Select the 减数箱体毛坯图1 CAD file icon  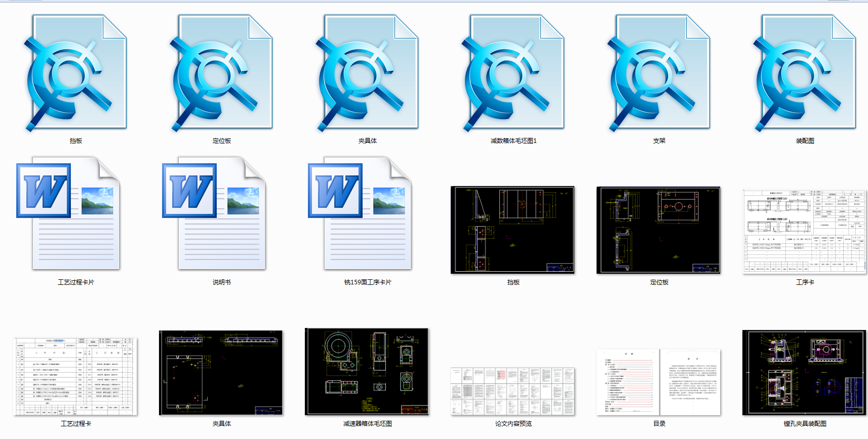click(514, 74)
